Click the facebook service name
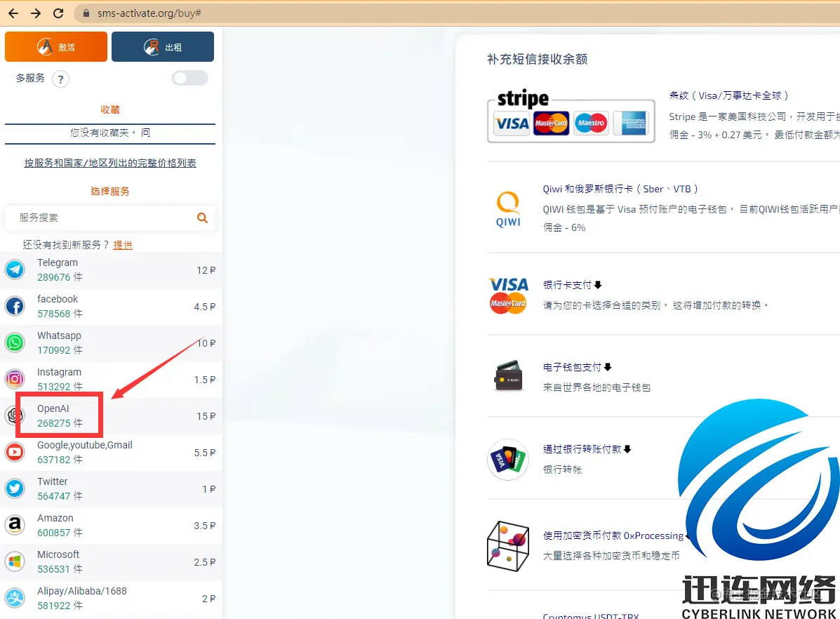 coord(58,299)
